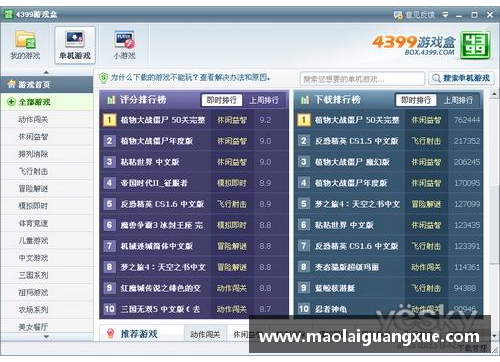Click scrollbar up arrow on right edge
This screenshot has width=500, height=362.
pos(494,95)
